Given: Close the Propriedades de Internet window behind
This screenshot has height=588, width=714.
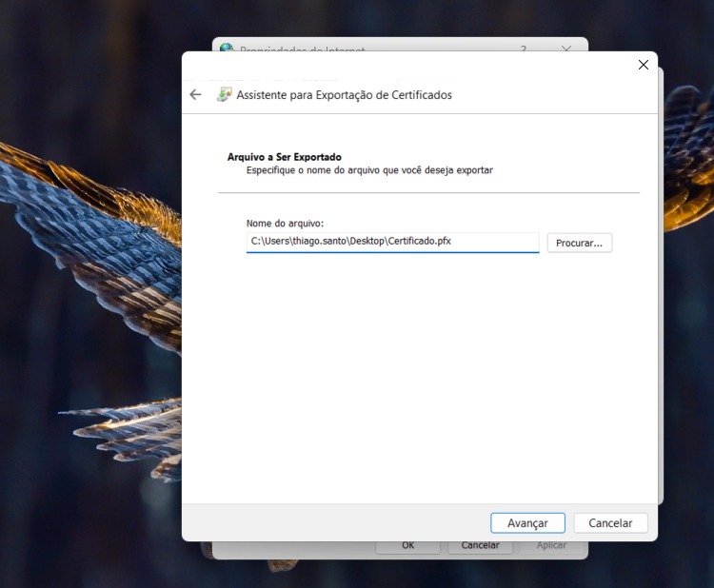Looking at the screenshot, I should (x=566, y=47).
